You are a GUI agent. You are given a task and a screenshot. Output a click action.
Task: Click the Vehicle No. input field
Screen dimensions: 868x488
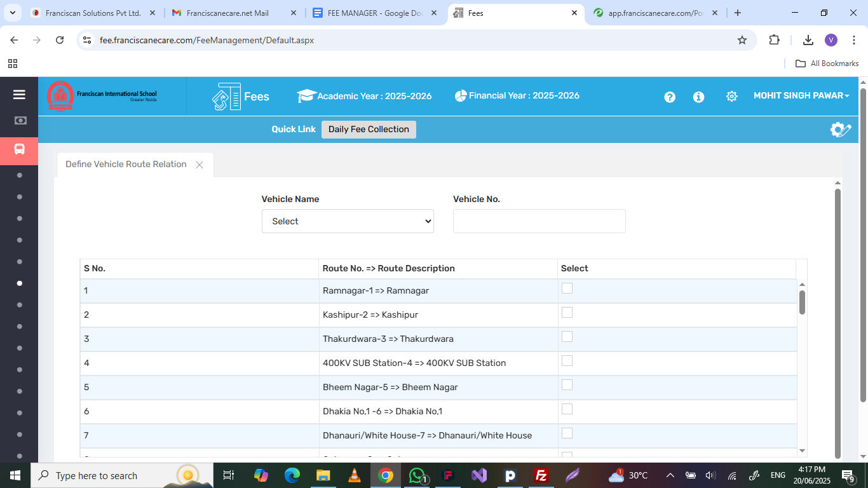539,221
